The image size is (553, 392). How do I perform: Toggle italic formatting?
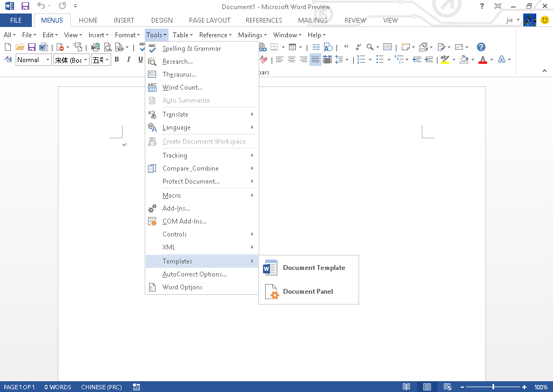tap(128, 59)
